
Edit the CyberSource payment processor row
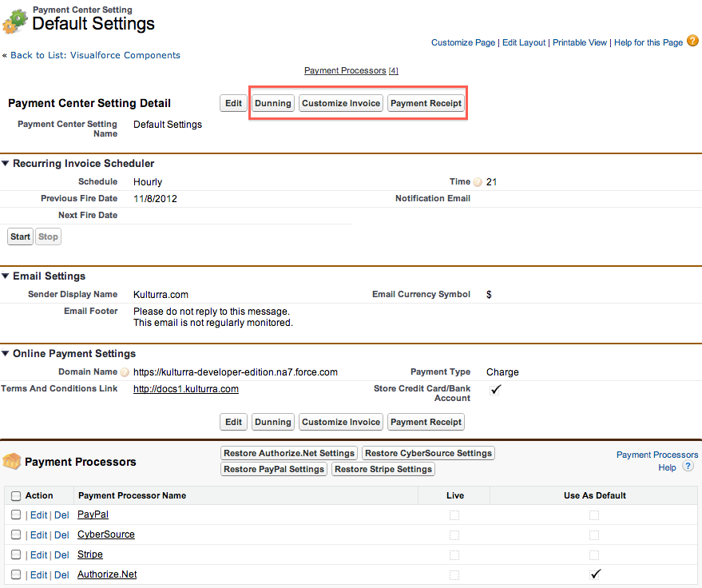pos(38,535)
